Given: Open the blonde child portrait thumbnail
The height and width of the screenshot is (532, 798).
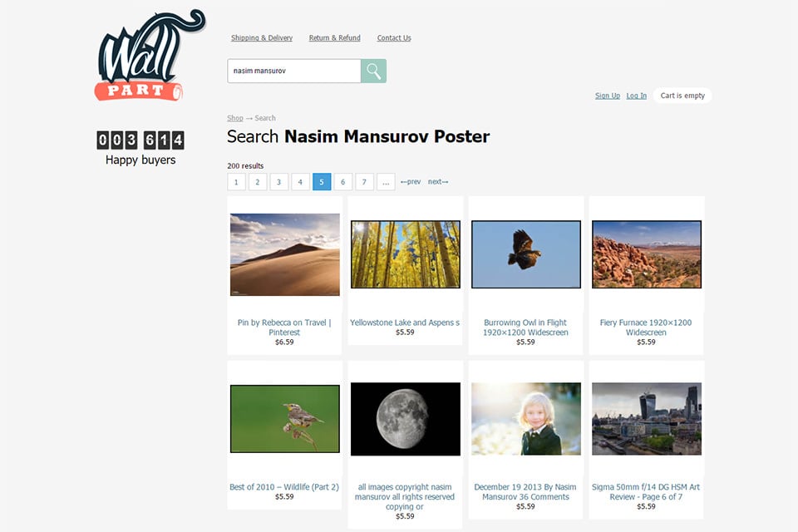Looking at the screenshot, I should tap(526, 419).
